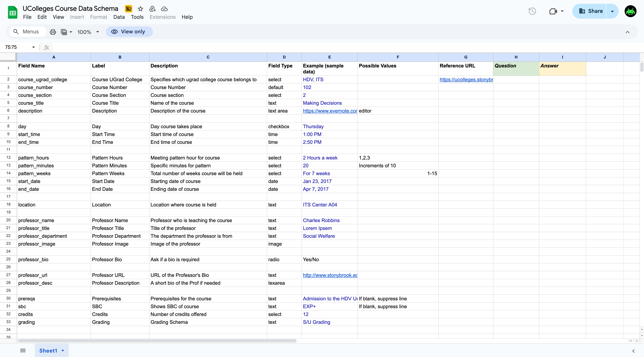Open the evernote.com link in description row
Image resolution: width=644 pixels, height=357 pixels.
330,111
